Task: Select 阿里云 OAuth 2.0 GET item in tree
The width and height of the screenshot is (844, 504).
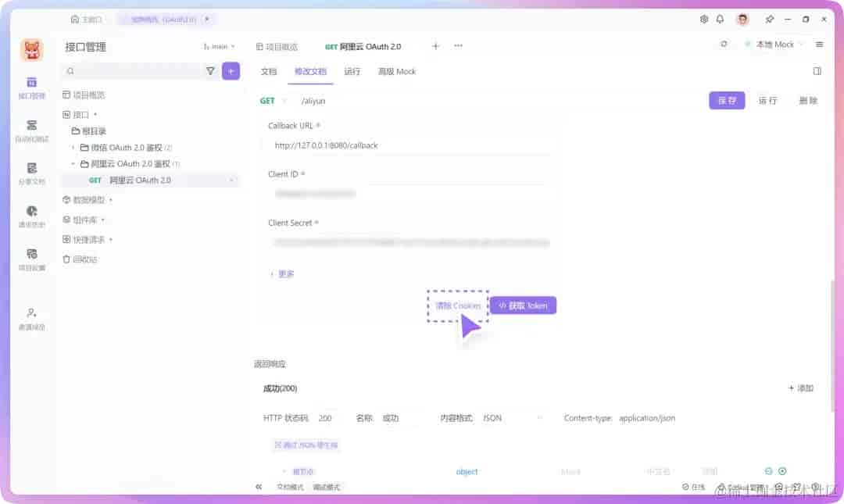Action: [152, 181]
